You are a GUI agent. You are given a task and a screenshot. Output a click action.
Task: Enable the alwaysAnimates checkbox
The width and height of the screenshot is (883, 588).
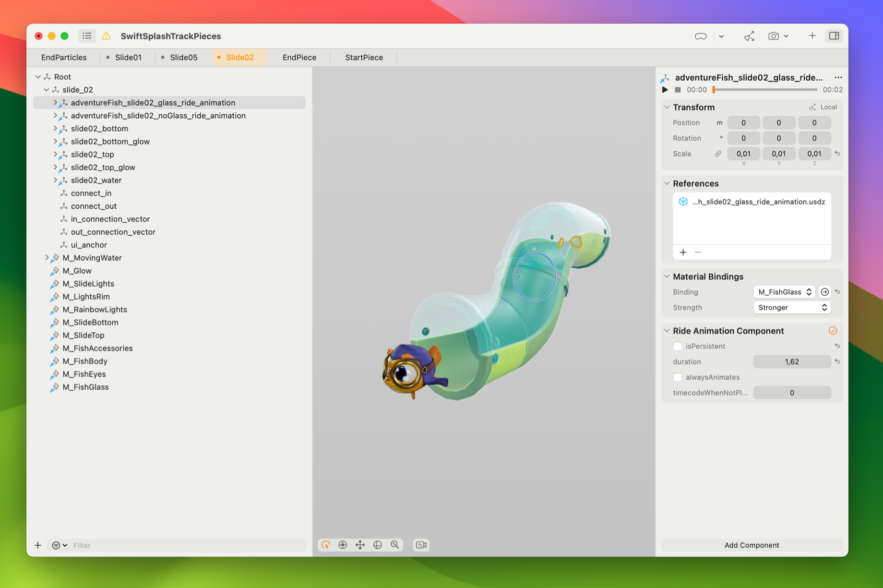pyautogui.click(x=677, y=377)
